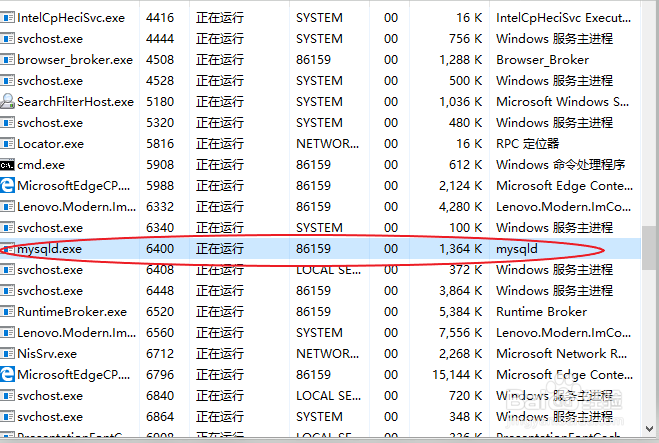659x443 pixels.
Task: Click the Microsoft Windows S... description
Action: click(x=562, y=102)
